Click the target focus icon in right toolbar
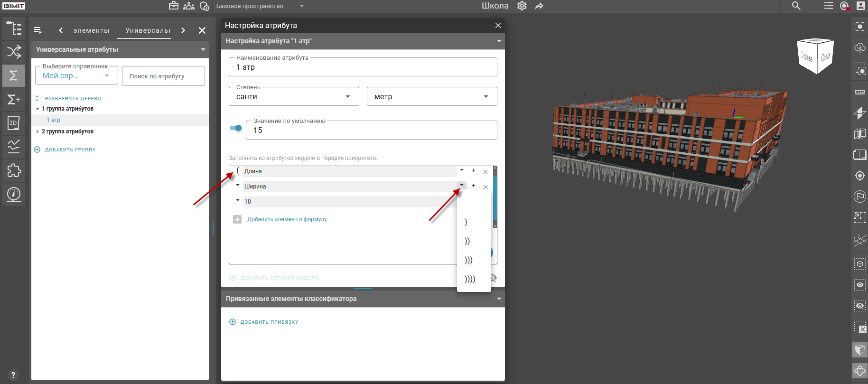 [860, 176]
